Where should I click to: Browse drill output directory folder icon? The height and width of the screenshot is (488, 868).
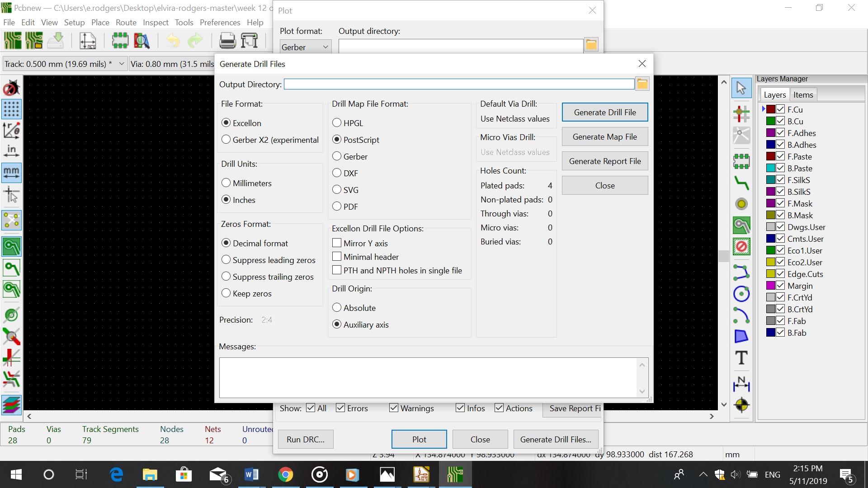tap(642, 84)
